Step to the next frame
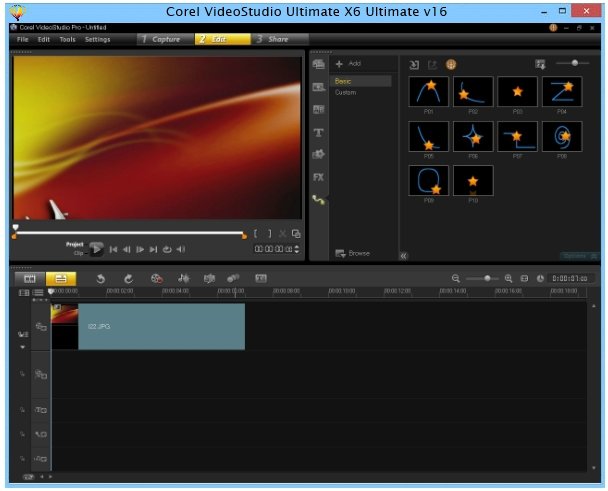 pyautogui.click(x=140, y=249)
